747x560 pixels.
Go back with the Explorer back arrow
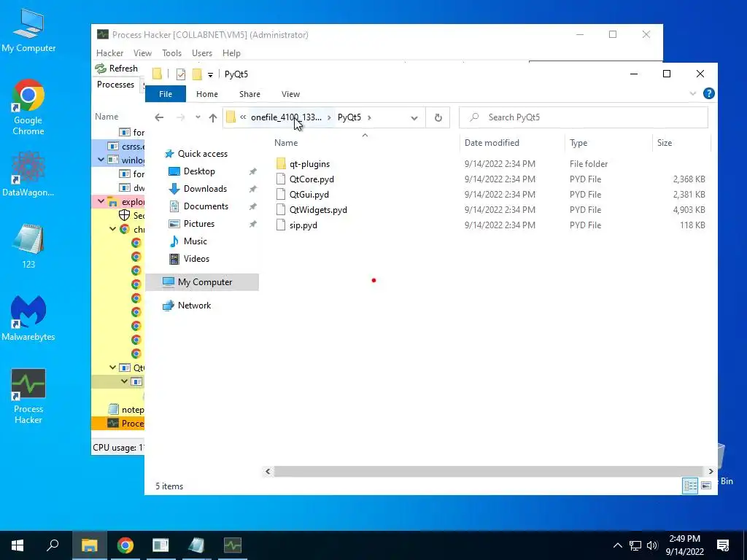159,117
